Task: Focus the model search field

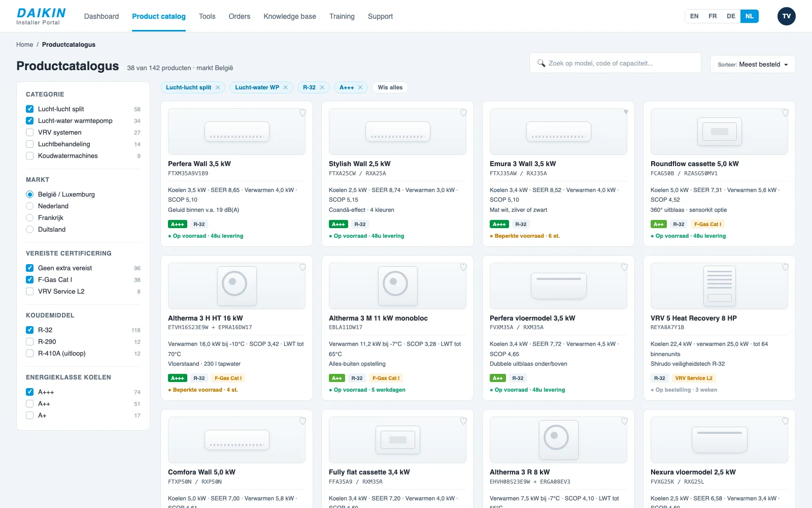Action: 616,63
